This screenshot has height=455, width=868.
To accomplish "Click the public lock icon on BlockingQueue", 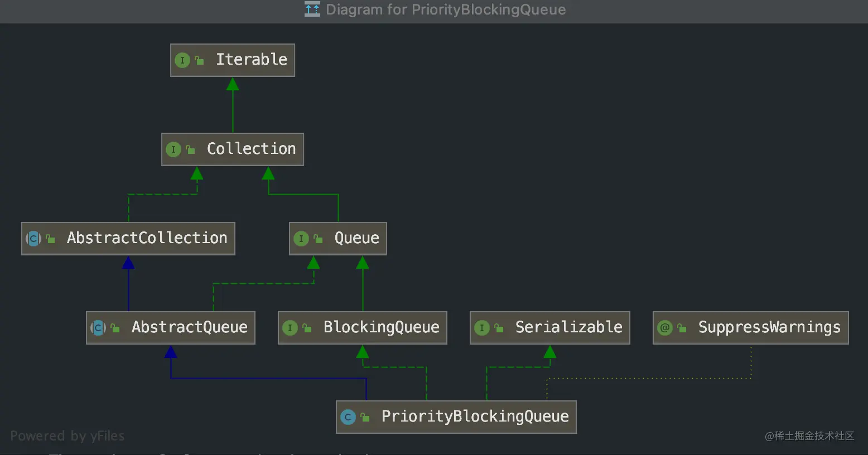I will click(x=307, y=328).
